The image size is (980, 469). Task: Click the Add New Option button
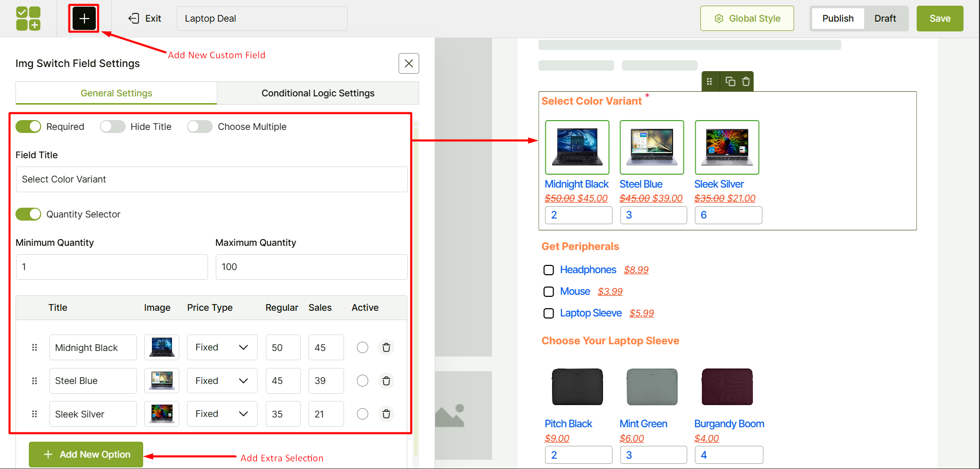click(x=85, y=454)
